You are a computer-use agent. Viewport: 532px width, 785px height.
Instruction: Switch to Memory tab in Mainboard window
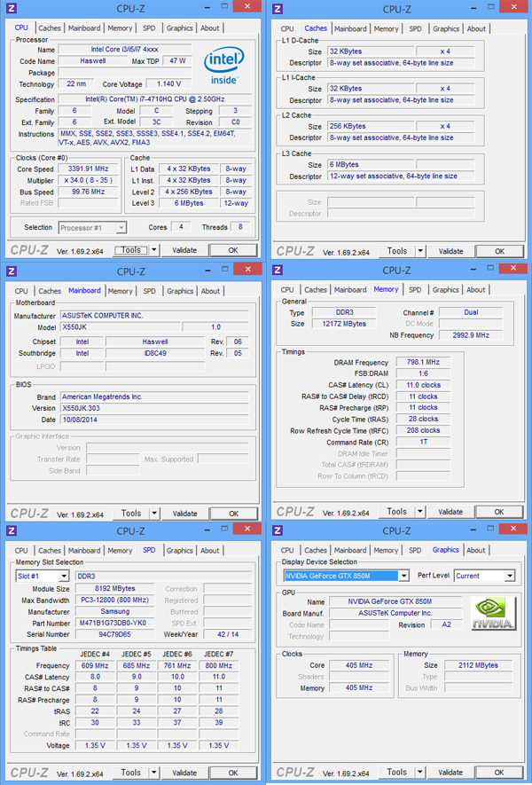[x=120, y=291]
